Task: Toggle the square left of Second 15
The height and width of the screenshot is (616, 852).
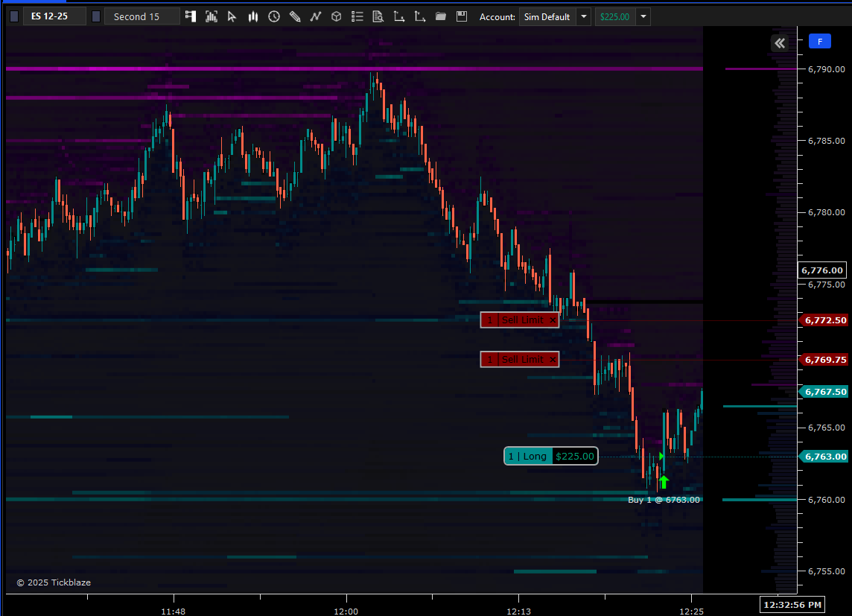Action: point(95,16)
